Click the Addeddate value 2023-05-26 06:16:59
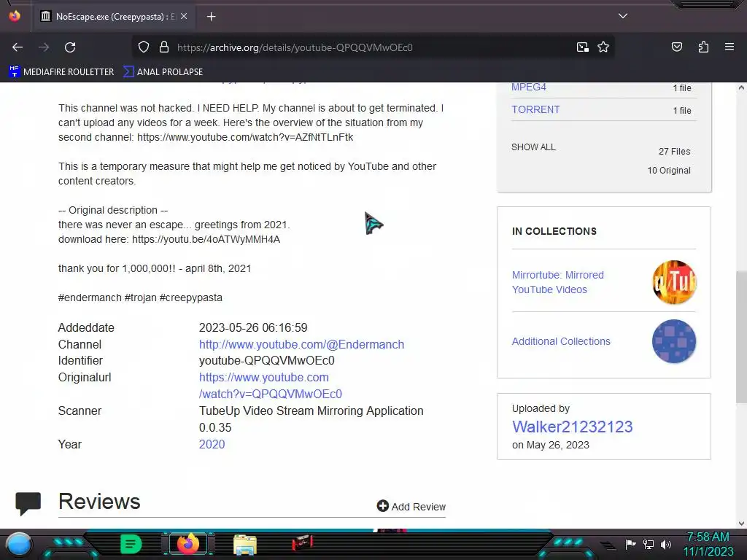 (x=253, y=327)
